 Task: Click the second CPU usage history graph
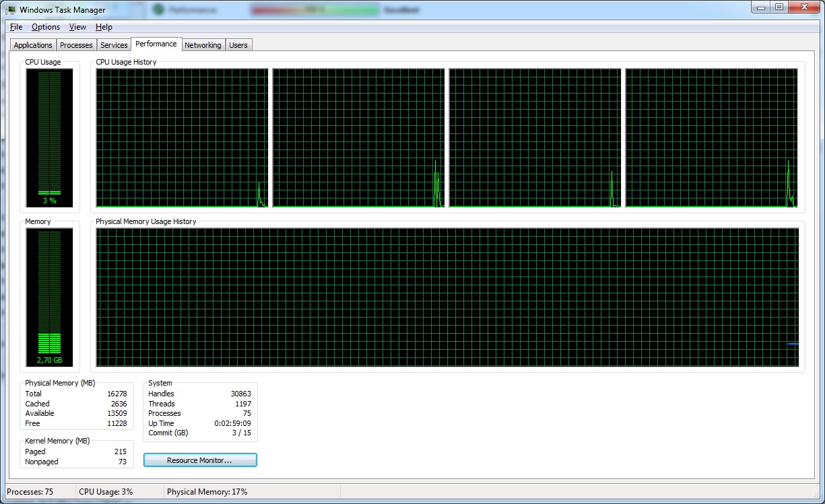tap(358, 138)
